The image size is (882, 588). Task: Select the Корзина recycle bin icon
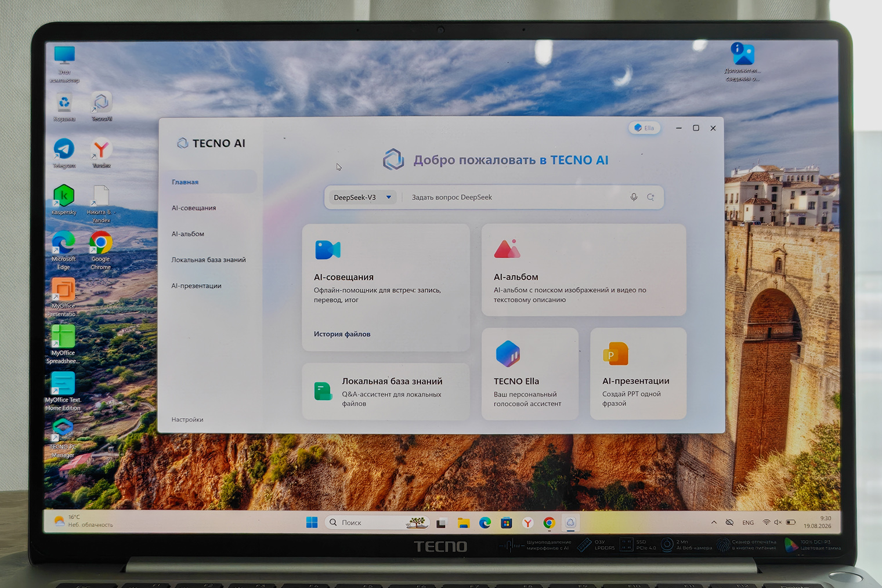click(64, 107)
